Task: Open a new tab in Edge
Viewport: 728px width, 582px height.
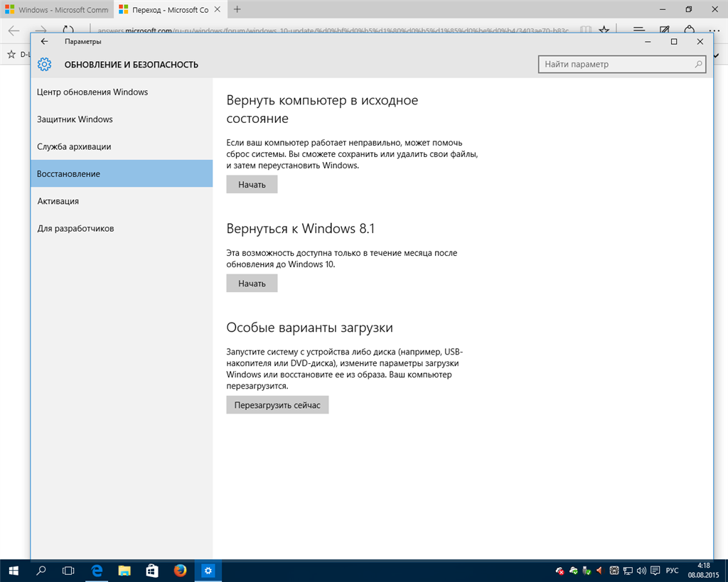Action: 237,9
